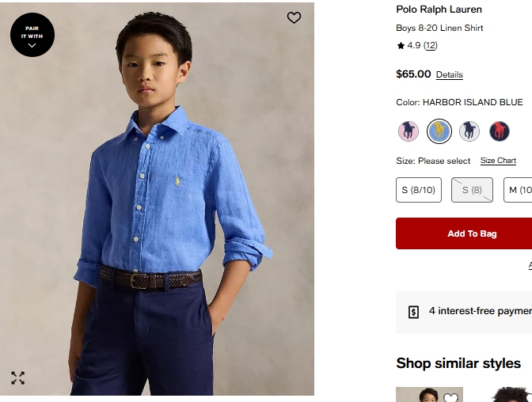The height and width of the screenshot is (402, 532).
Task: Select the unavailable S (8) size
Action: point(472,190)
